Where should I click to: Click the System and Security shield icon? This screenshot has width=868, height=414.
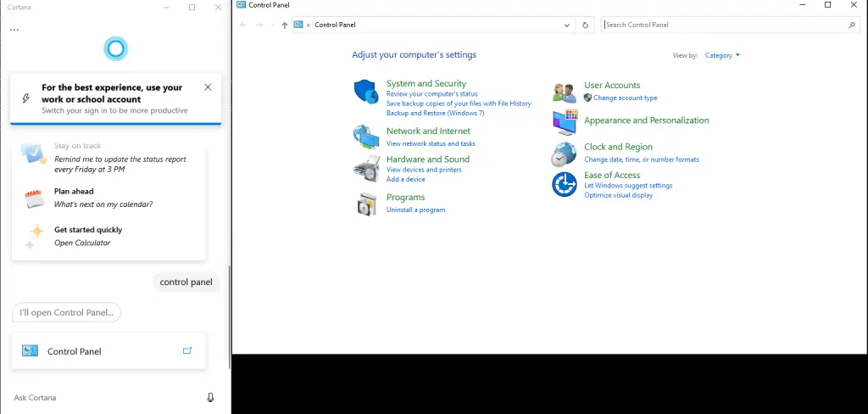[x=366, y=92]
